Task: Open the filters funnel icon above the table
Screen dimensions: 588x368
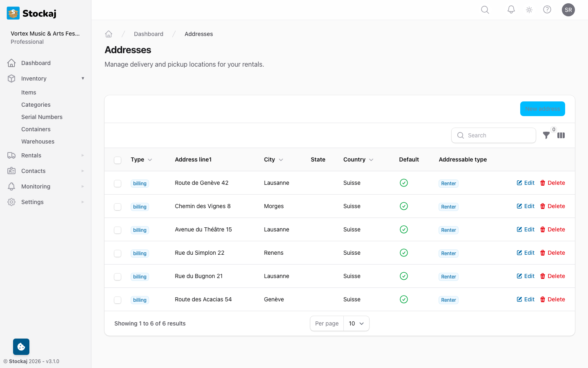Action: point(546,135)
